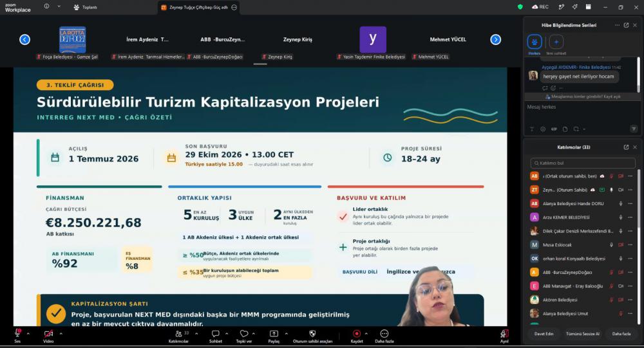Send the chat message with send button
644x348 pixels.
(634, 129)
